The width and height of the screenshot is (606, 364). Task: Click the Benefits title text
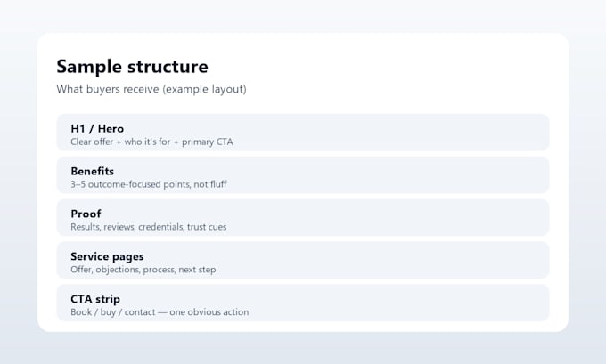(93, 171)
